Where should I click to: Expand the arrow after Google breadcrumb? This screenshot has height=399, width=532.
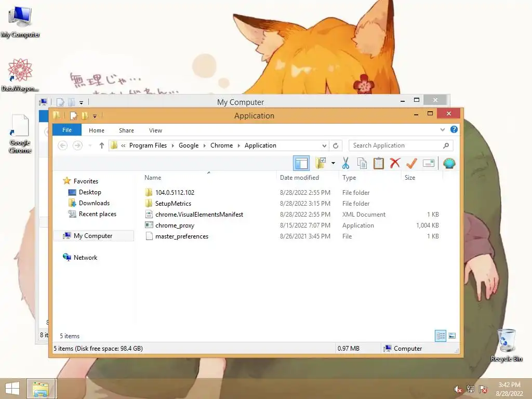[x=205, y=145]
